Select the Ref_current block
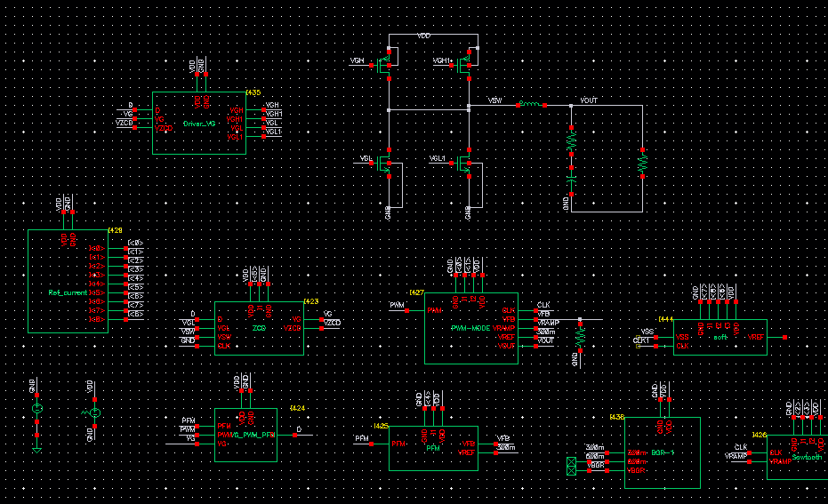The width and height of the screenshot is (828, 504). click(68, 281)
